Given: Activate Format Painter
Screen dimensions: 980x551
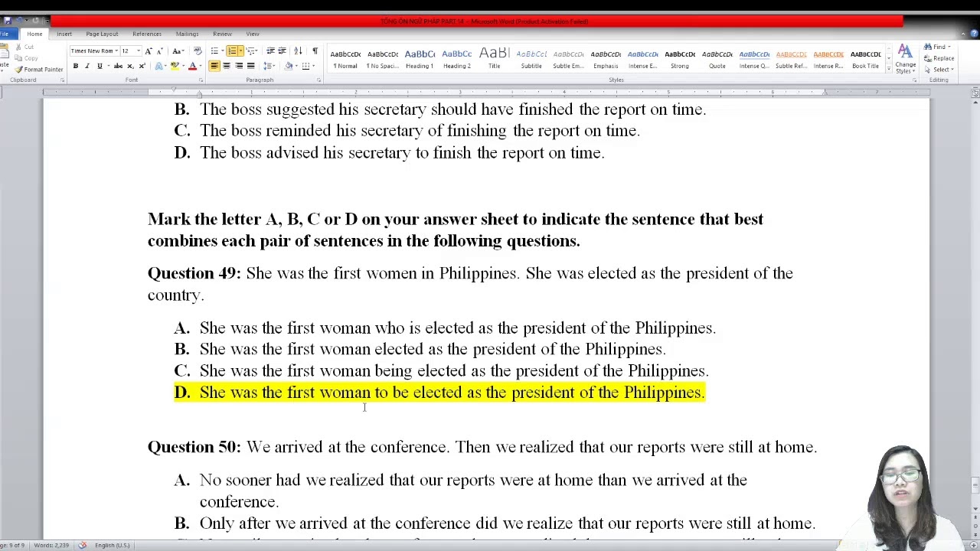Looking at the screenshot, I should click(38, 70).
